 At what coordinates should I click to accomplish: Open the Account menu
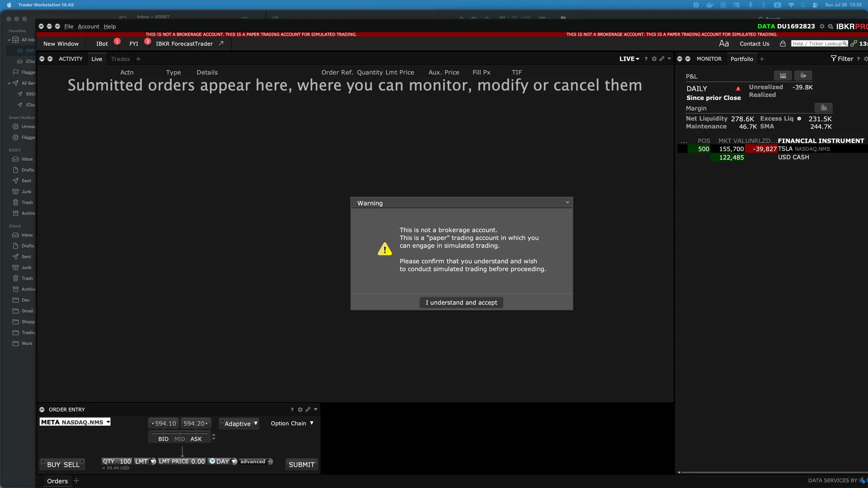(x=88, y=26)
